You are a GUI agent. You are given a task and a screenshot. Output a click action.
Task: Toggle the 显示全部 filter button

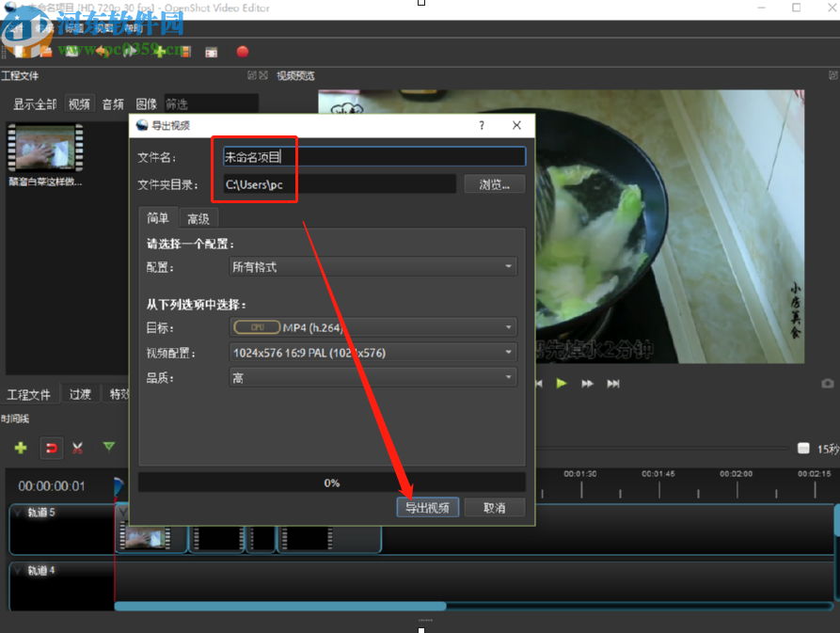tap(35, 103)
